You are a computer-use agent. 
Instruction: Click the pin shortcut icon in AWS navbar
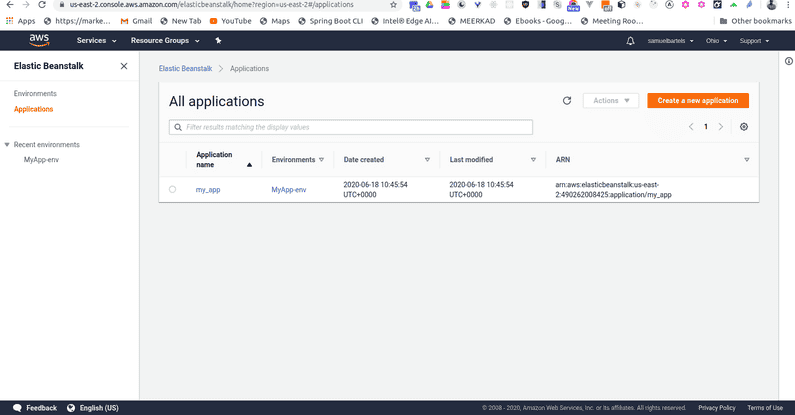[x=218, y=41]
